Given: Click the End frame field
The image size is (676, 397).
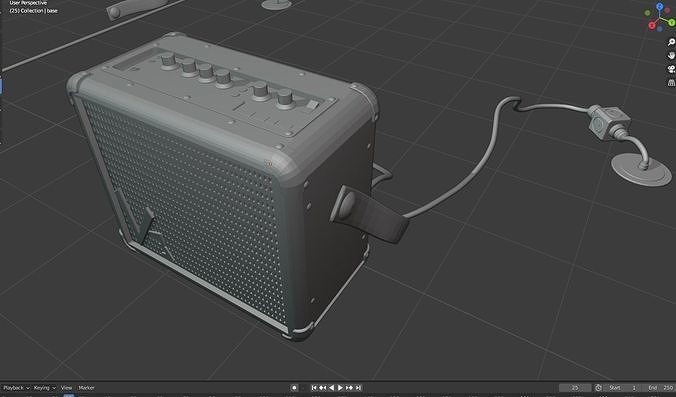Looking at the screenshot, I should [659, 388].
